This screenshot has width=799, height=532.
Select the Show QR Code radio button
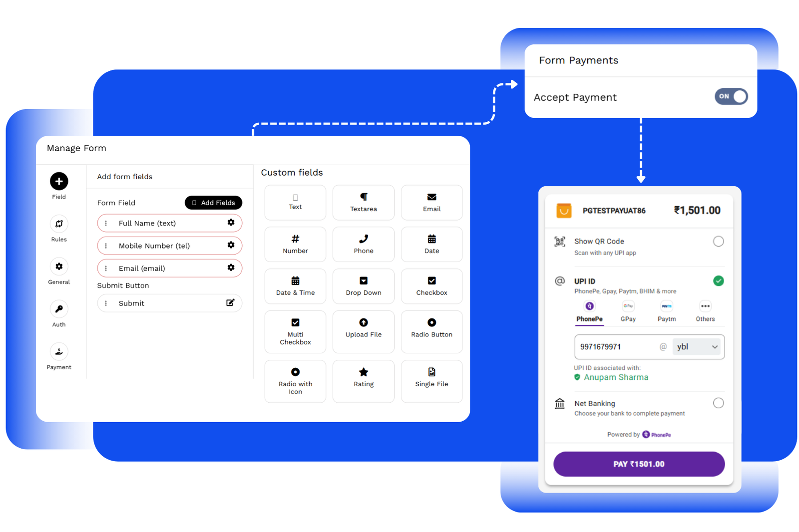718,242
